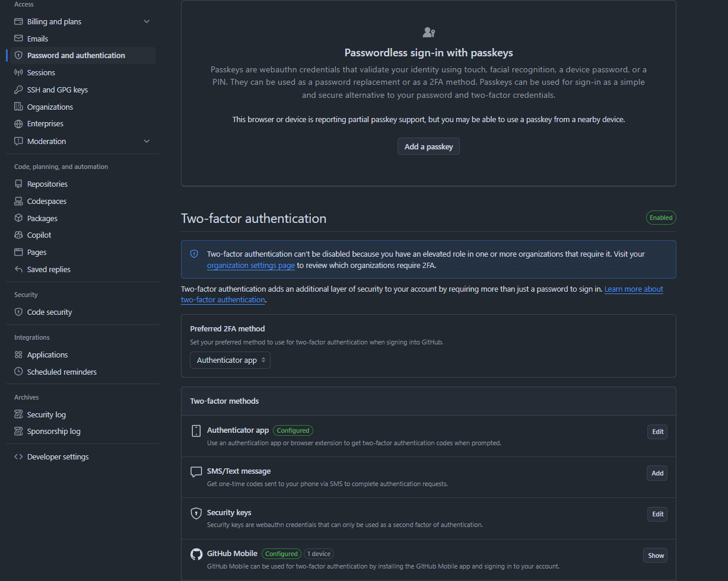The height and width of the screenshot is (581, 728).
Task: Open Enterprises in the sidebar
Action: [82, 124]
